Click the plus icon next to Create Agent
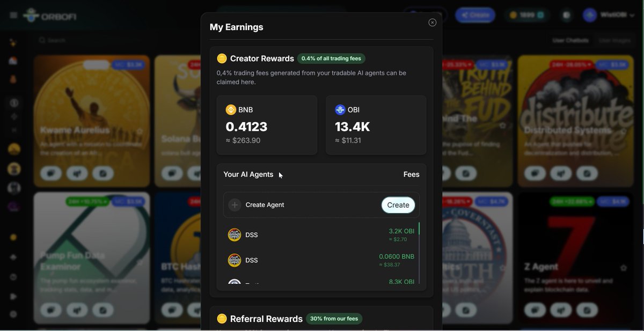Image resolution: width=644 pixels, height=331 pixels. point(235,205)
